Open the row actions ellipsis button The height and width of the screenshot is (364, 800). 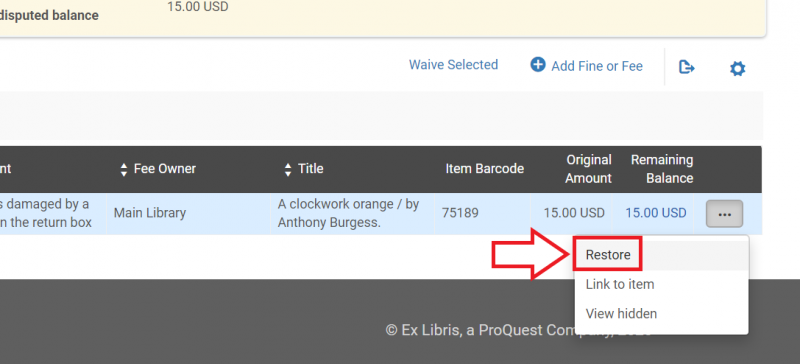click(724, 214)
